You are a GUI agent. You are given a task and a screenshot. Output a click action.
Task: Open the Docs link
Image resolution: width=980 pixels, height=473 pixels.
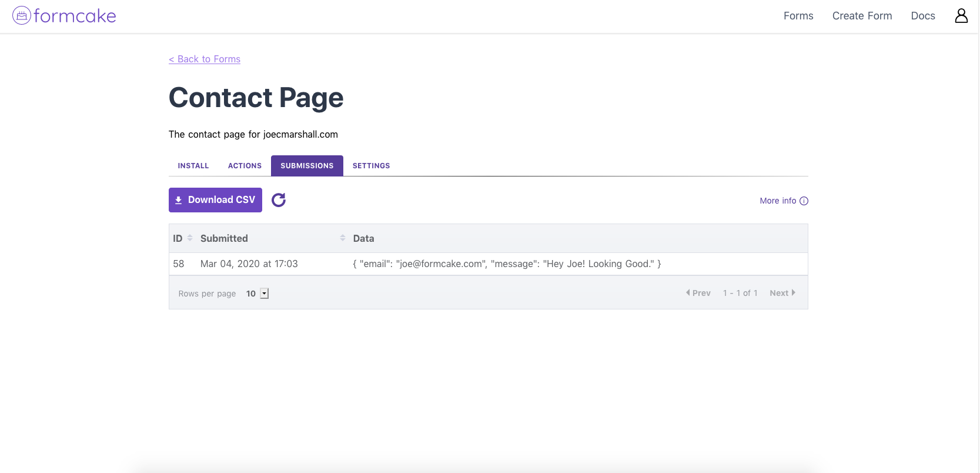coord(923,16)
